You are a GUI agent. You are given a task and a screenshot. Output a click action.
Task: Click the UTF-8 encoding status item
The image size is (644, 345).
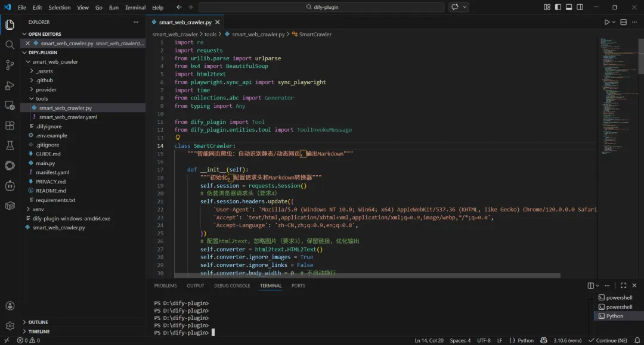pyautogui.click(x=483, y=341)
